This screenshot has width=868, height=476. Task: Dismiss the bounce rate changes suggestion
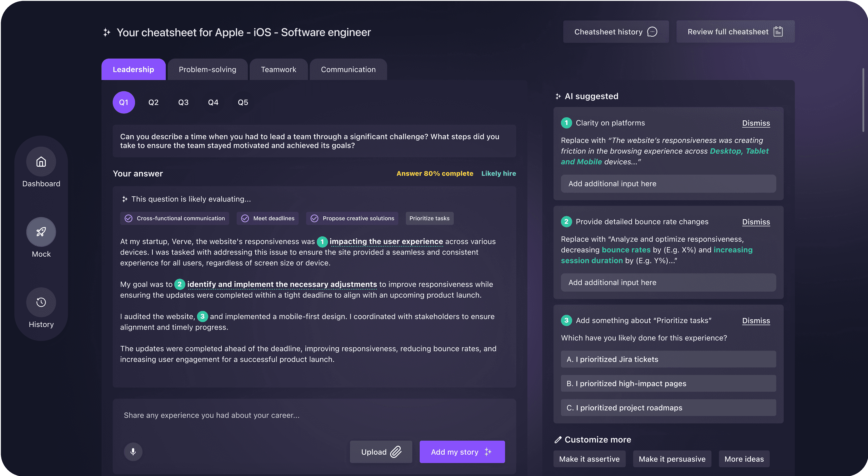pos(756,222)
